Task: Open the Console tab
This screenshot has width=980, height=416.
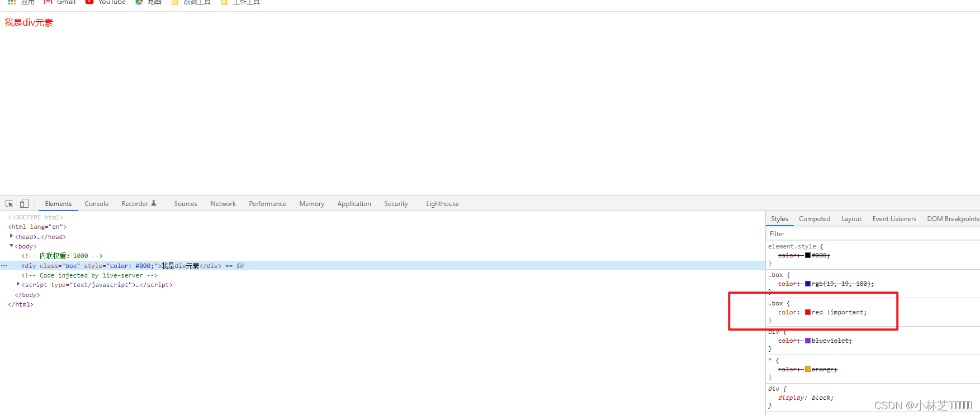Action: point(97,204)
